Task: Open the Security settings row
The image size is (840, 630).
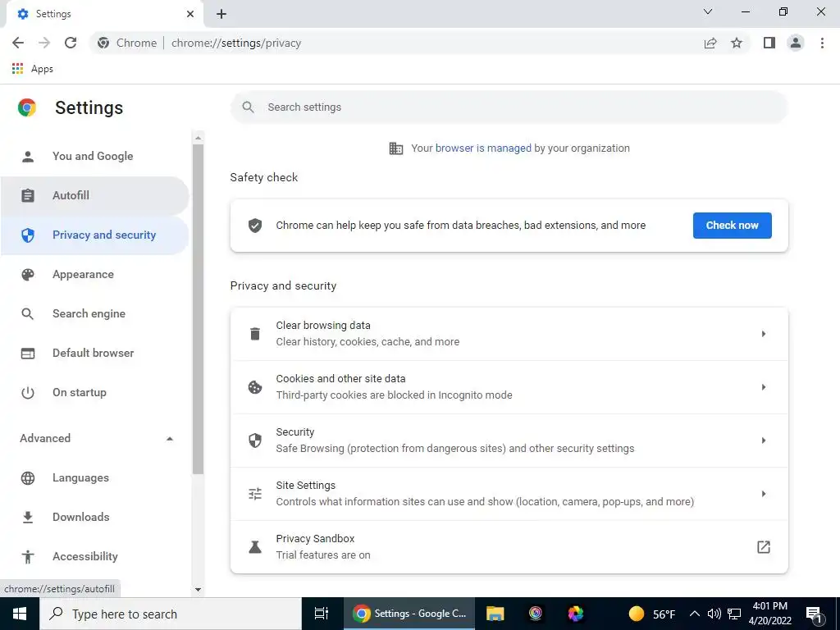Action: click(x=509, y=441)
